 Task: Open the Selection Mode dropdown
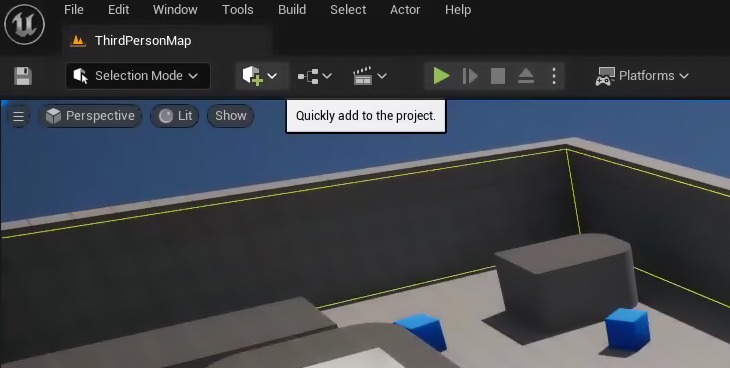pos(138,76)
